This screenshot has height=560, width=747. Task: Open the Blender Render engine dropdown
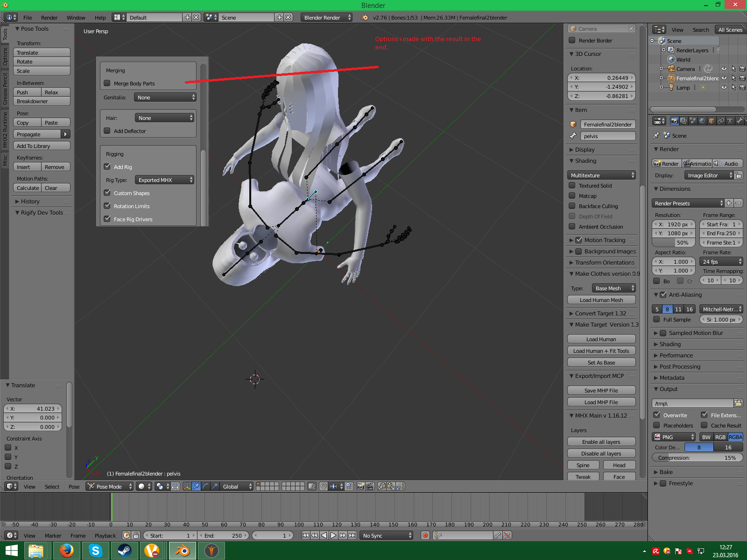[x=327, y=17]
